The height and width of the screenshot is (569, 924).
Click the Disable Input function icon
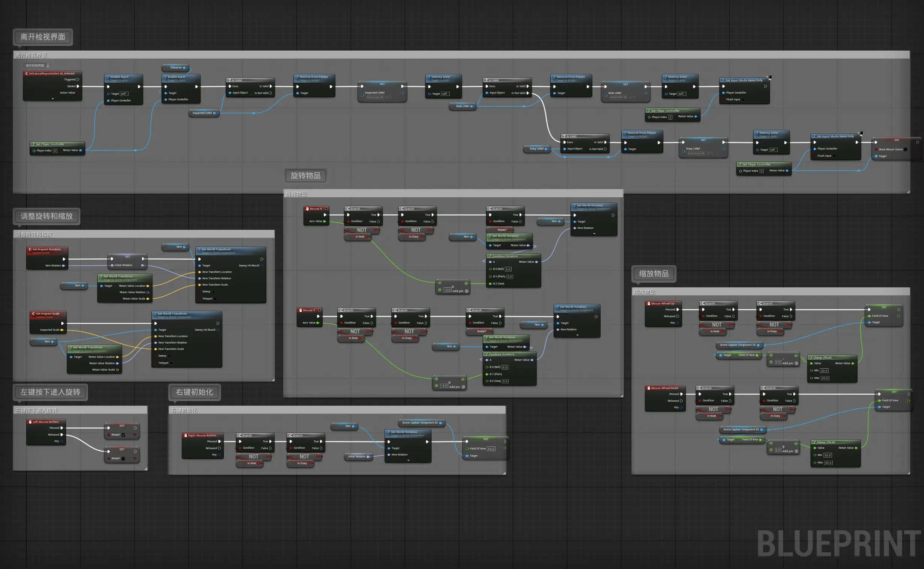click(108, 77)
